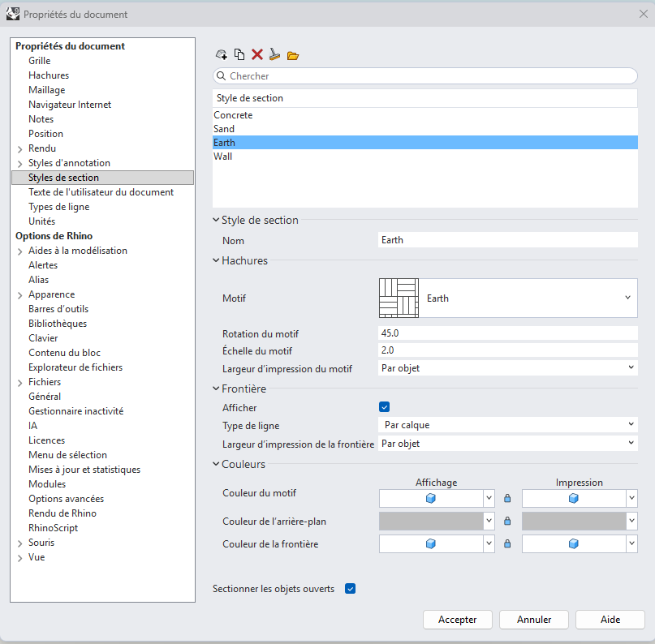Open the Motif hatch pattern dropdown
This screenshot has width=655, height=644.
(x=508, y=298)
